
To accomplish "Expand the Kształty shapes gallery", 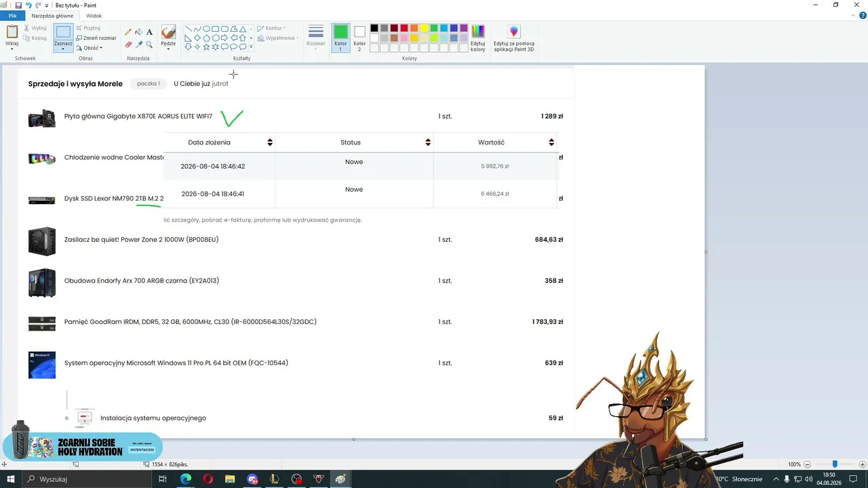I will point(251,47).
